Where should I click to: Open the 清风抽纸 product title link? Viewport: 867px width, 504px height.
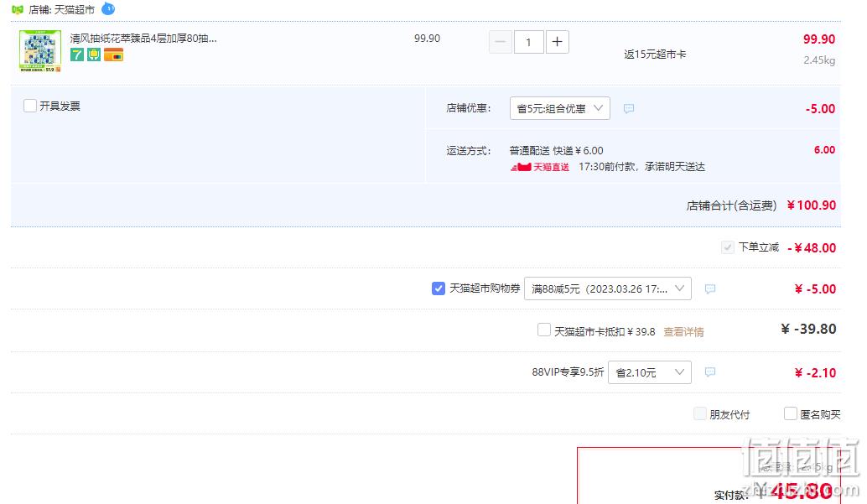pyautogui.click(x=143, y=39)
